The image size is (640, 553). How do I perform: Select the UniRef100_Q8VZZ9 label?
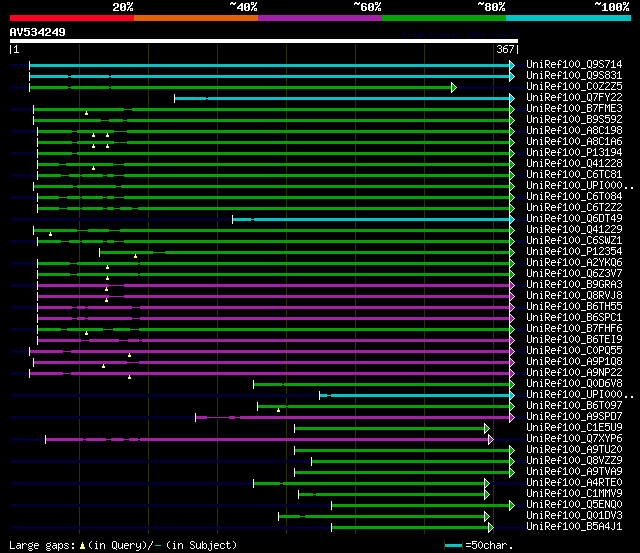[x=574, y=461]
